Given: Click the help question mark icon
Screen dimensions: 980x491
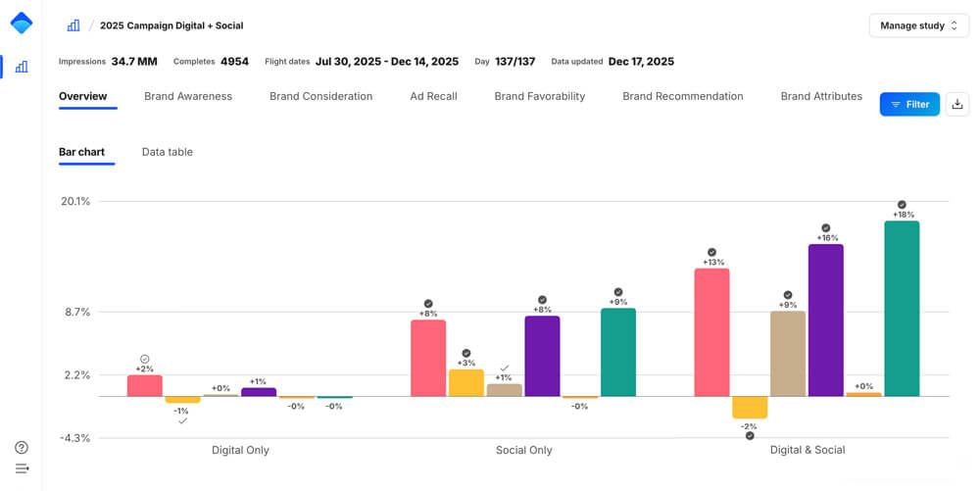Looking at the screenshot, I should (22, 448).
